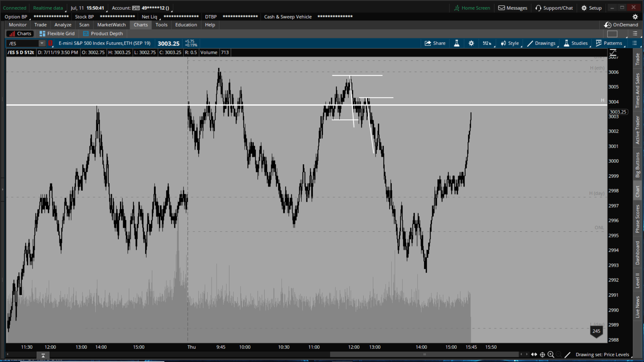Click scrollbar left arrow near zoom tools
This screenshot has height=362, width=644.
click(521, 354)
